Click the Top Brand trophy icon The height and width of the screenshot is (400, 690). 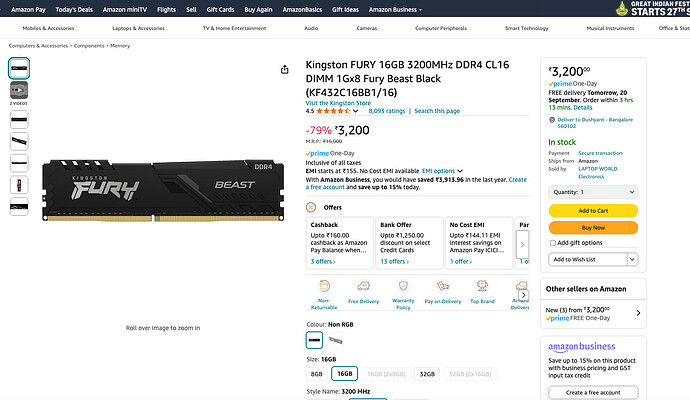click(x=482, y=286)
